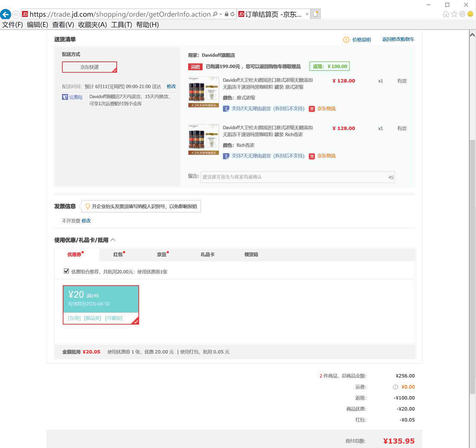The image size is (476, 448).
Task: Click 支持7天无理由退货 link for Rich香浓
Action: pos(268,156)
